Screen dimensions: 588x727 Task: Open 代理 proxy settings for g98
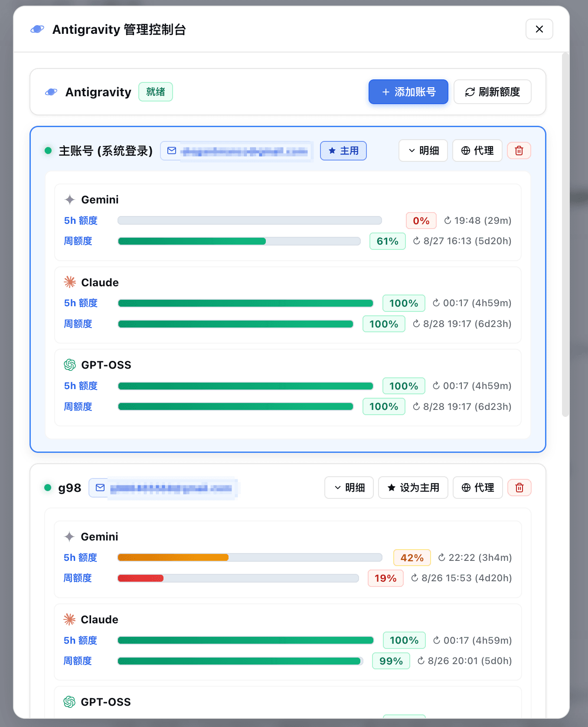coord(478,488)
